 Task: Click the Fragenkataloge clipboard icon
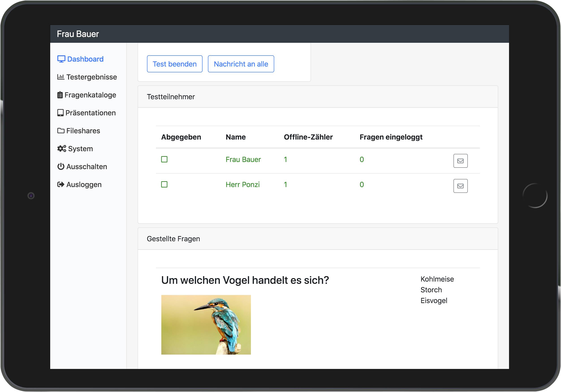(60, 95)
